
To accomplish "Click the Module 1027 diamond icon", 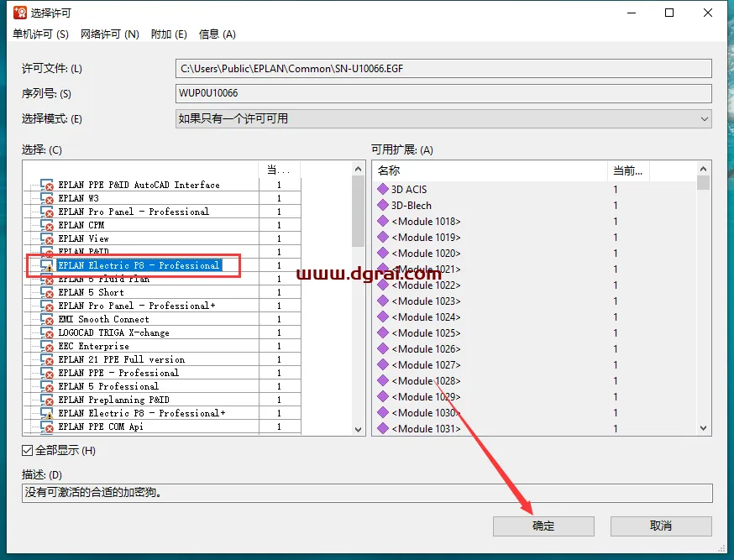I will tap(383, 364).
